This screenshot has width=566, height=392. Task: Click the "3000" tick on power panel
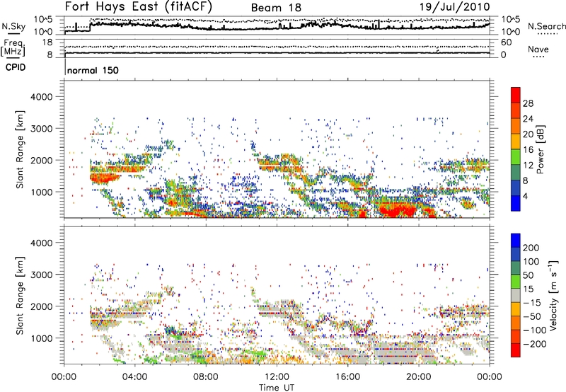(x=41, y=129)
